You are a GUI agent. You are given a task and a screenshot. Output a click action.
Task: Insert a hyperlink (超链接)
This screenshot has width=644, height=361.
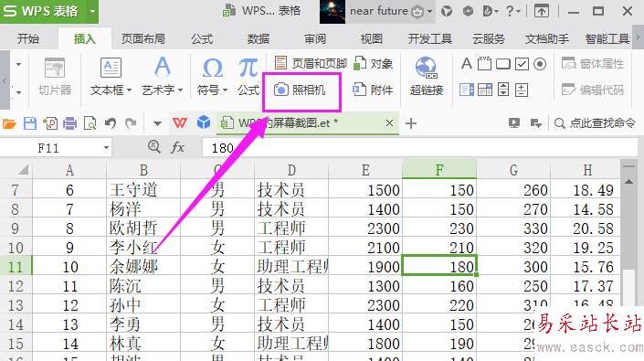click(426, 77)
